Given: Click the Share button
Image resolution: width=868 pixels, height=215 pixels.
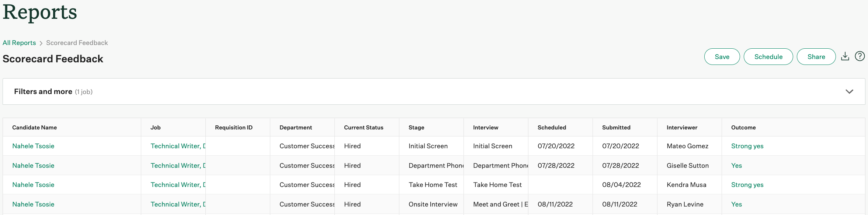Looking at the screenshot, I should point(816,56).
